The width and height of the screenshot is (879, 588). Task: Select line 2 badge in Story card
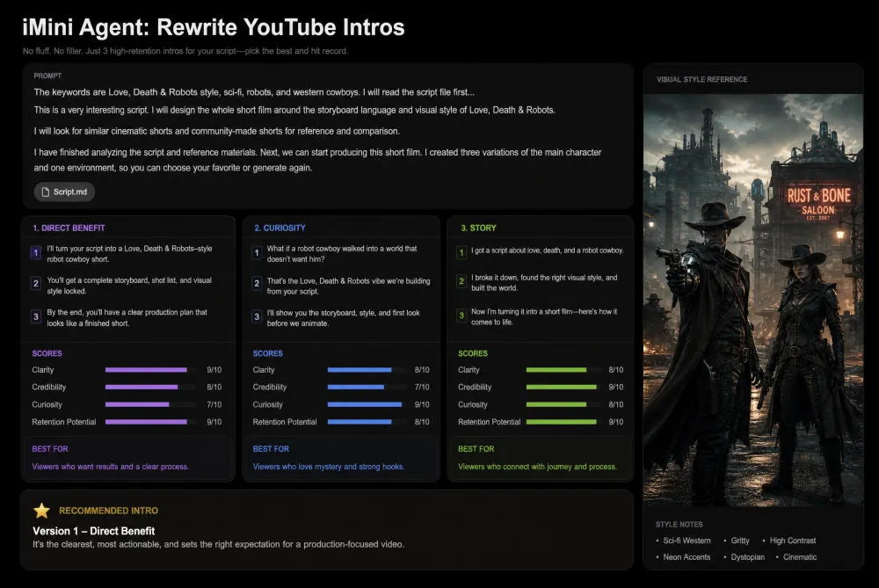461,281
